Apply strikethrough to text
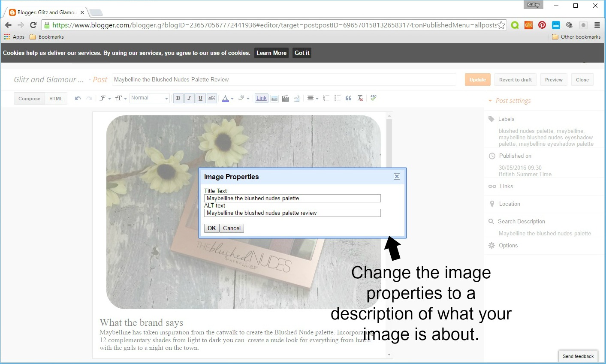The height and width of the screenshot is (364, 606). (212, 98)
